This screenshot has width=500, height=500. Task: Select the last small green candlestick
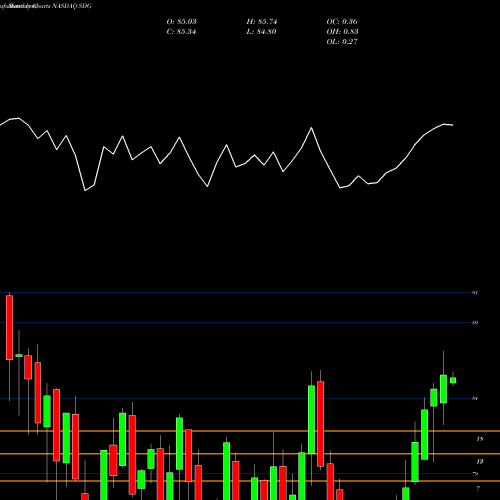coord(453,380)
